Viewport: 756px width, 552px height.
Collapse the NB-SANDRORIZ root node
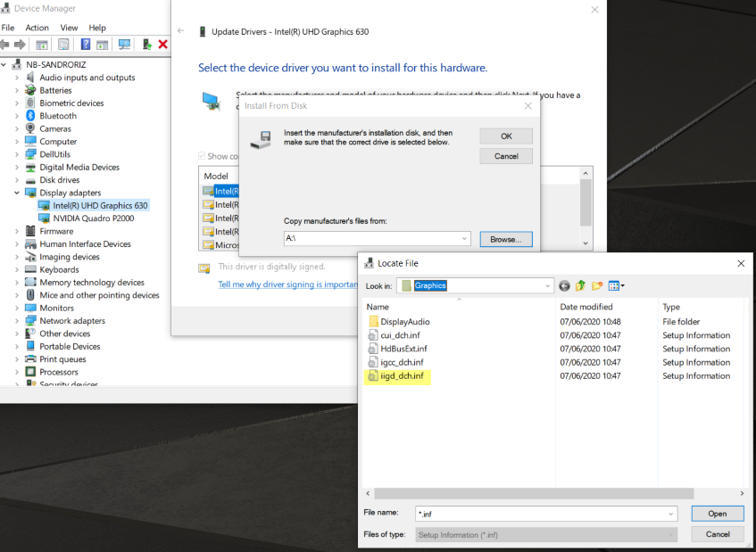(4, 64)
